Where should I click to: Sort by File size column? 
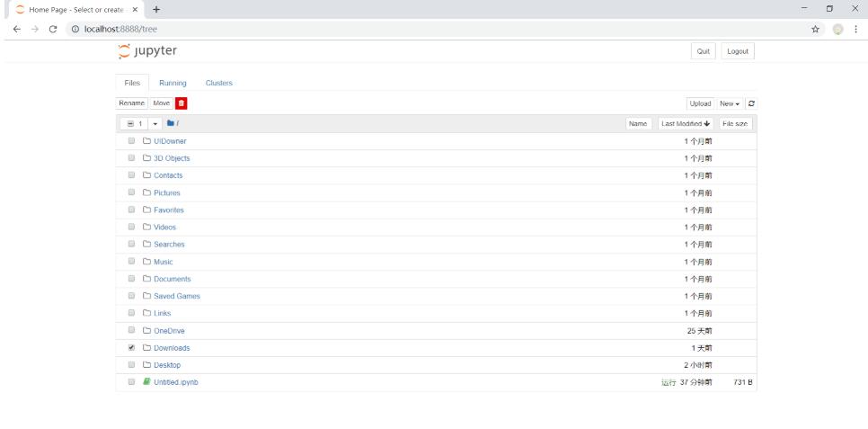point(735,123)
